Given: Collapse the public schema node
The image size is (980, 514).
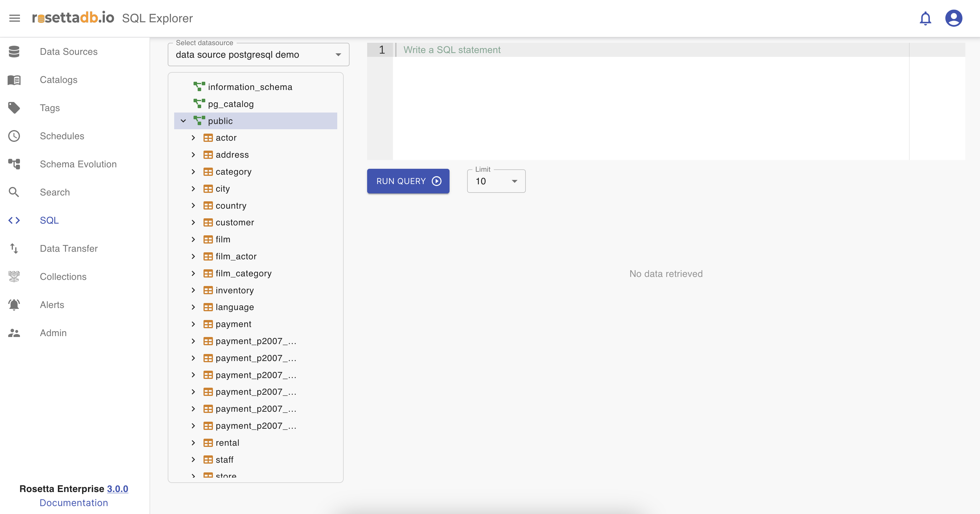Looking at the screenshot, I should pyautogui.click(x=183, y=121).
